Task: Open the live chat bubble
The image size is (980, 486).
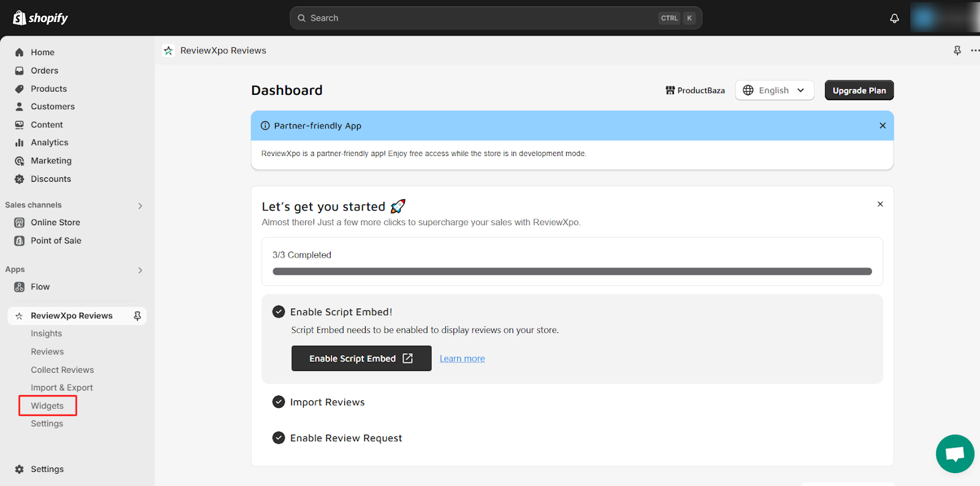Action: [x=955, y=454]
